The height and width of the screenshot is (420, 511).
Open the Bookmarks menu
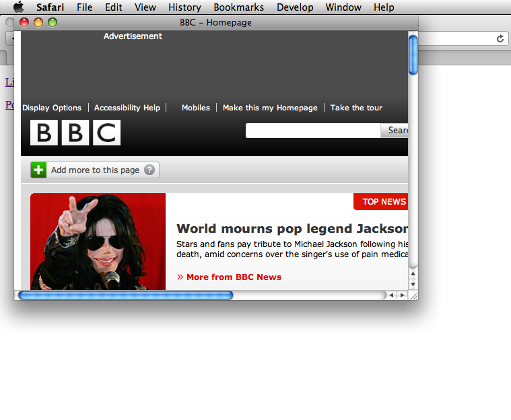coord(238,7)
